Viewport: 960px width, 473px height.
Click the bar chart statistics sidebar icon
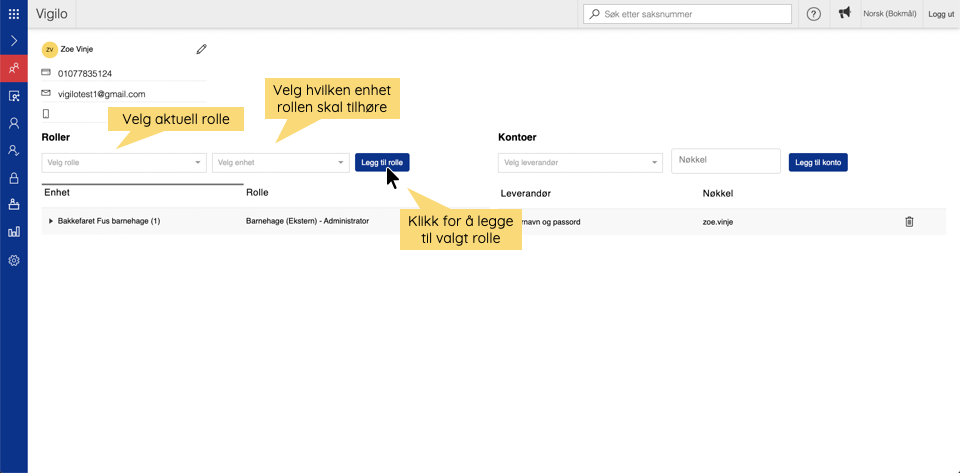pos(14,232)
